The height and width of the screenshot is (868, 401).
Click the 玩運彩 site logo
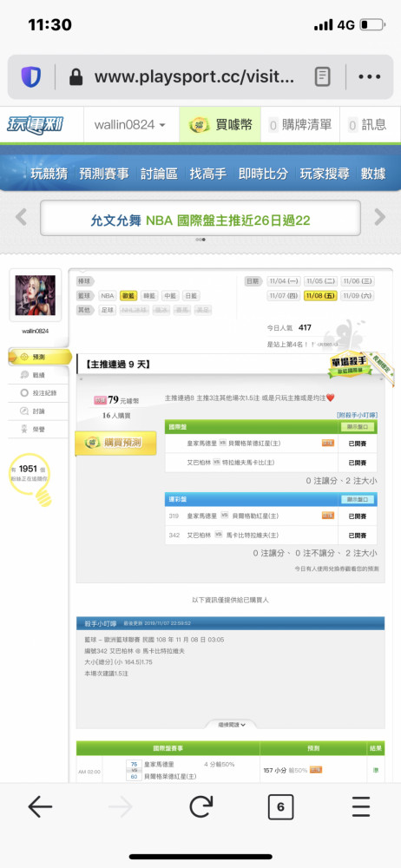tap(35, 124)
